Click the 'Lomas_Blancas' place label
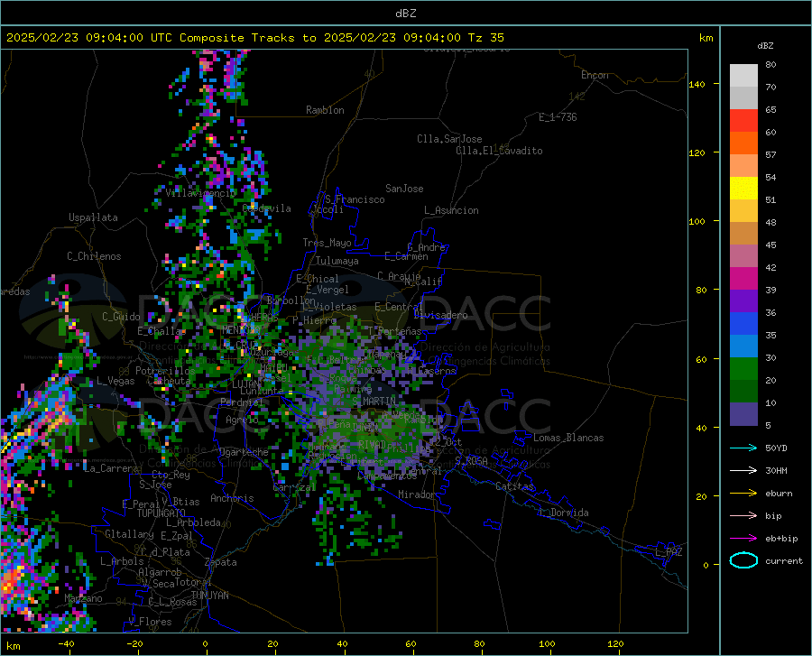This screenshot has width=812, height=656. [x=568, y=438]
